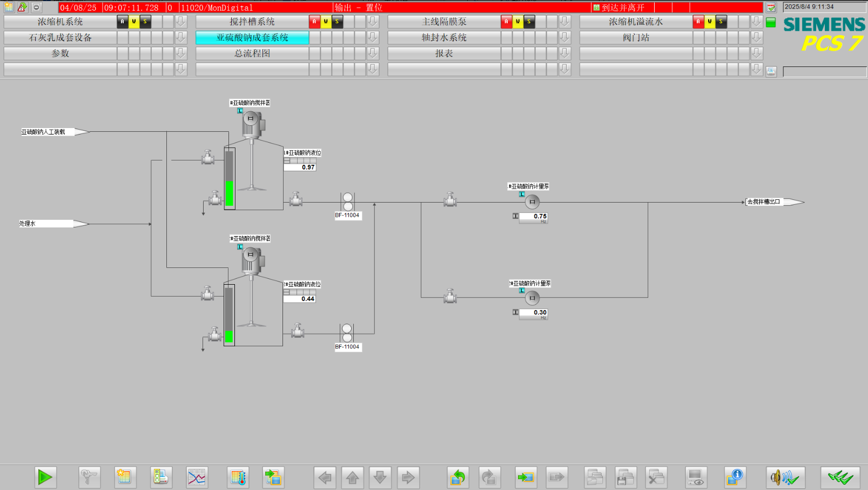Expand the down arrow beside 报表

coord(564,53)
